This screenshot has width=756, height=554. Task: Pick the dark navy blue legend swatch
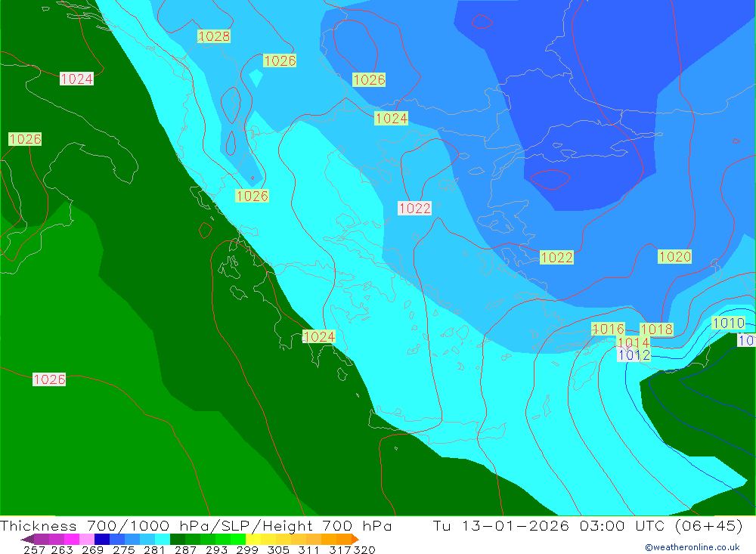click(x=102, y=539)
